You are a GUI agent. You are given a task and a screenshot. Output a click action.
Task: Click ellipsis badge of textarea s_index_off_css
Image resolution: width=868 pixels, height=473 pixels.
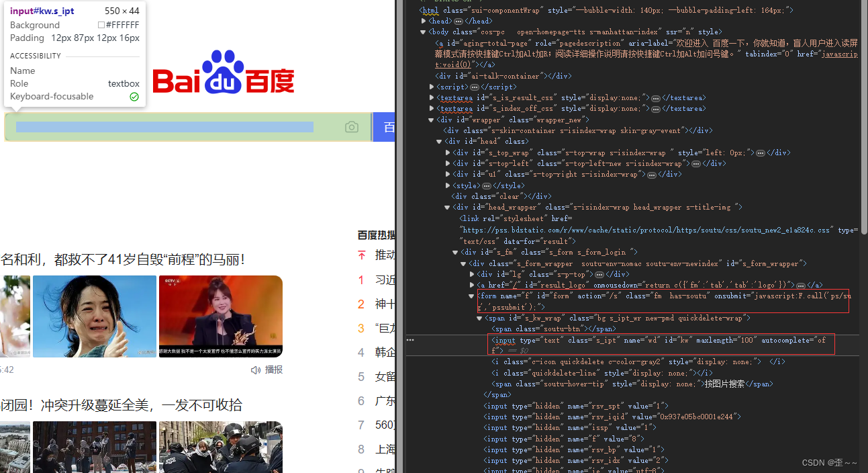click(x=656, y=109)
